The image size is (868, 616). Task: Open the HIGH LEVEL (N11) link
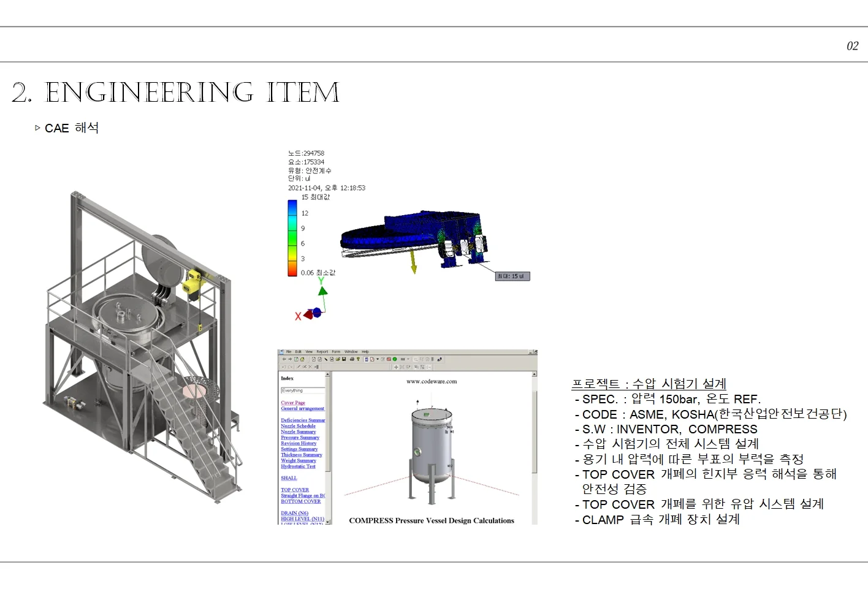tap(303, 519)
